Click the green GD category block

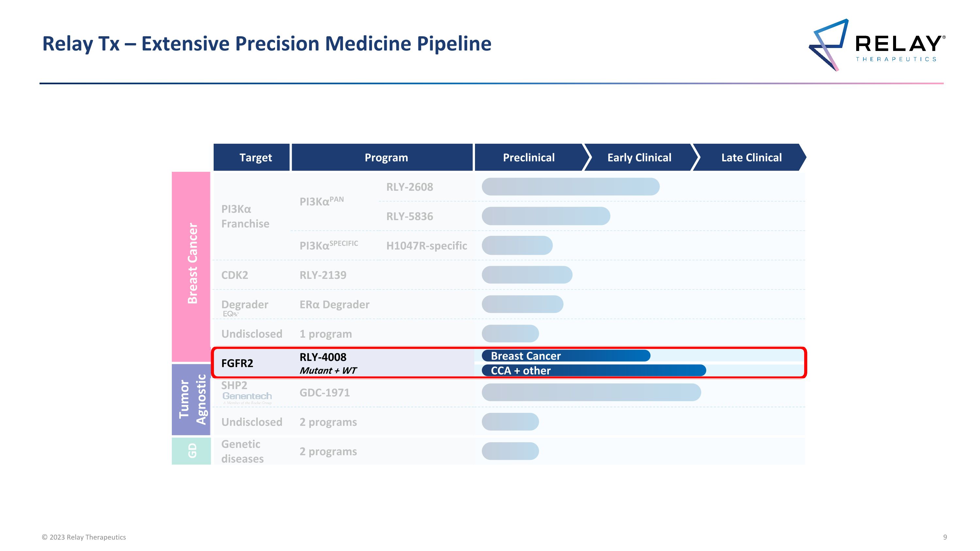tap(192, 451)
